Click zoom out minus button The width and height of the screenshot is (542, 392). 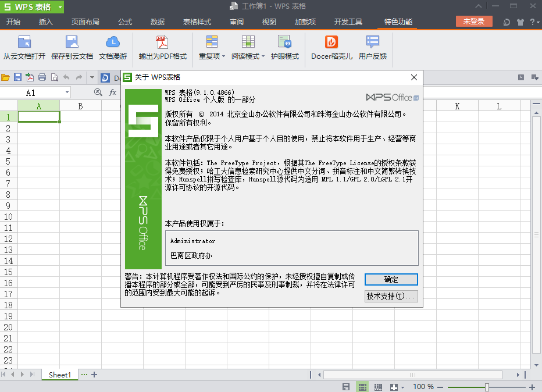coord(440,387)
